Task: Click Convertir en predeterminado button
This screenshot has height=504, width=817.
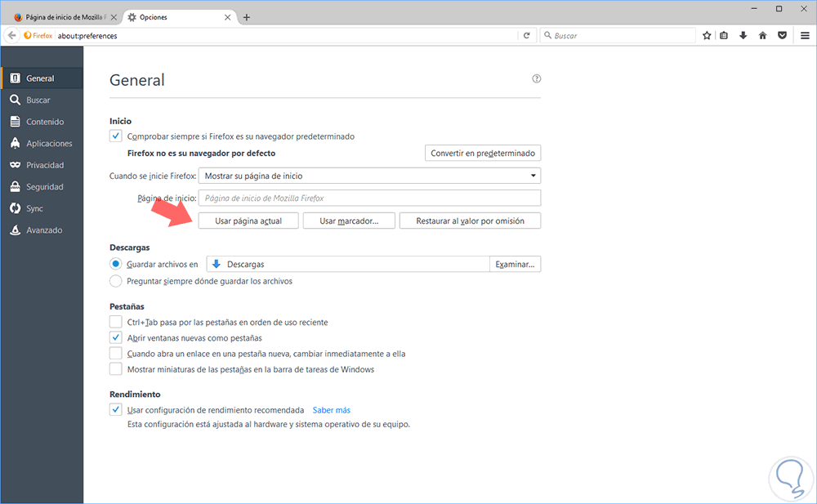Action: (x=483, y=153)
